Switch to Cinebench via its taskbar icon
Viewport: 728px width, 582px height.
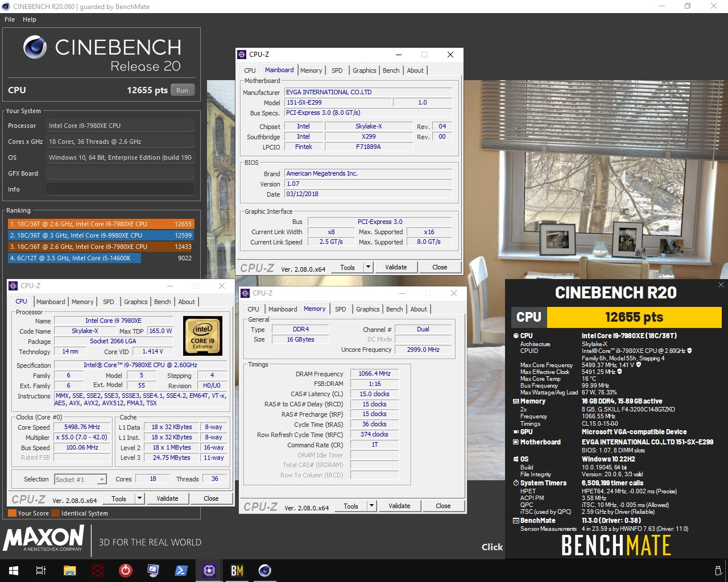point(264,571)
